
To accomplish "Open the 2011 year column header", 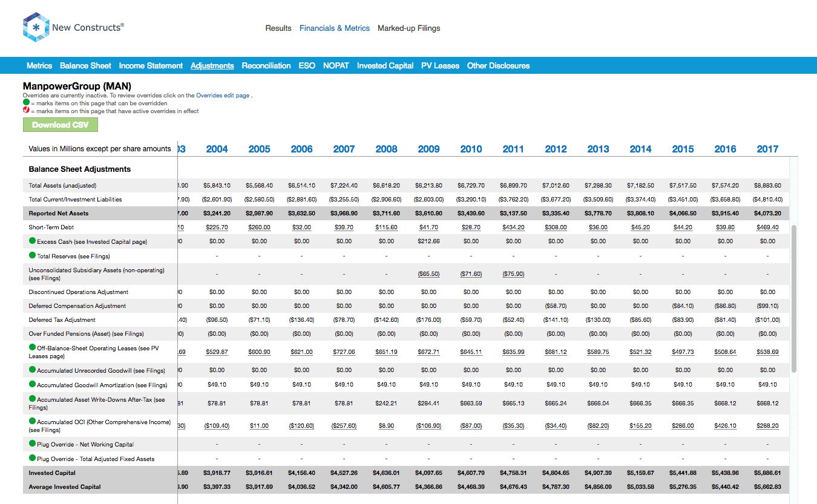I will pos(513,149).
